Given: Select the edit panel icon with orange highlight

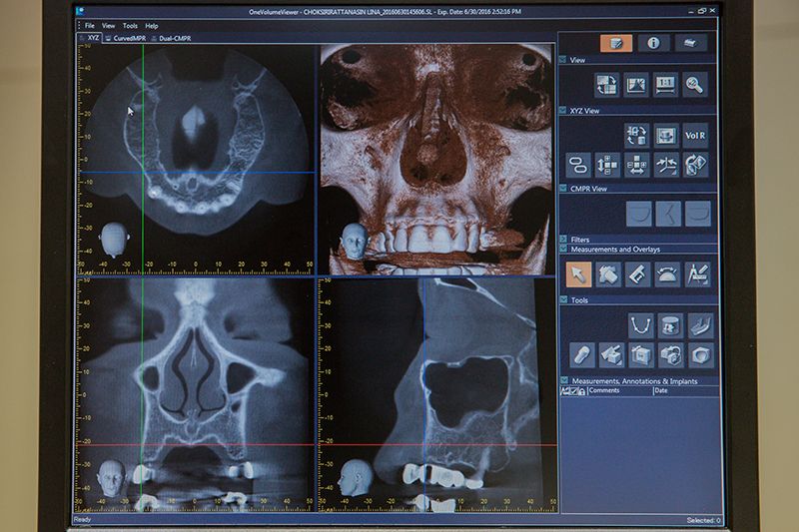Looking at the screenshot, I should pyautogui.click(x=616, y=43).
